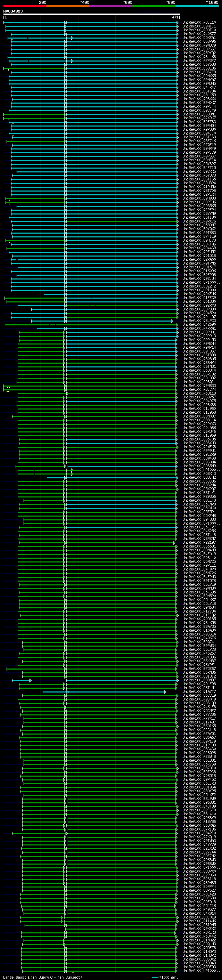The width and height of the screenshot is (222, 980).
Task: Click the cyan ~100% identity legend segment
Action: pos(197,6)
